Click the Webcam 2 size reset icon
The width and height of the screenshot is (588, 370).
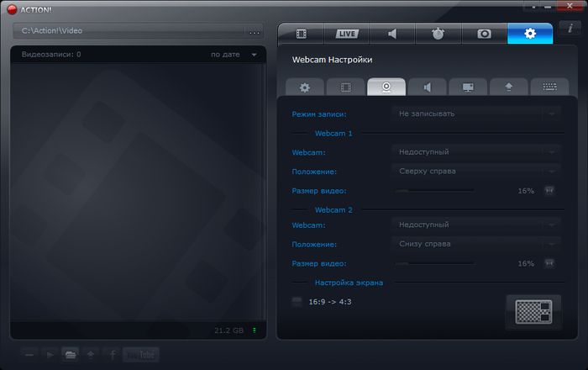tap(549, 263)
